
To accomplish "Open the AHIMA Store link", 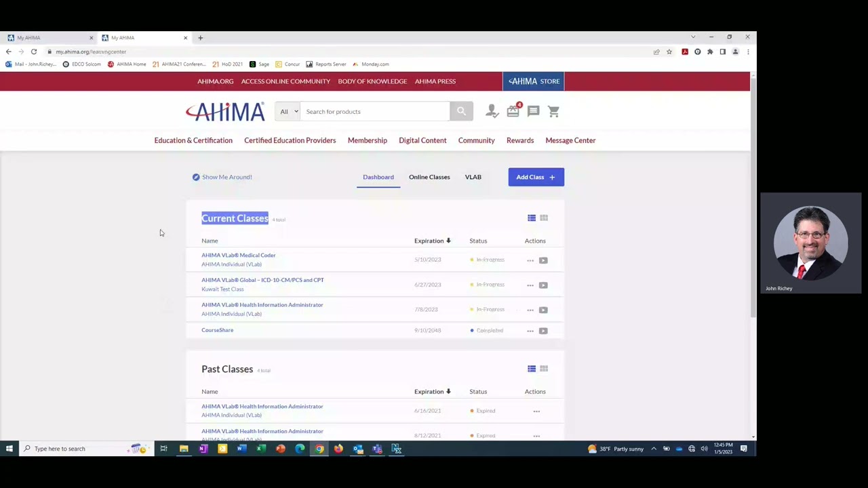I will point(534,81).
